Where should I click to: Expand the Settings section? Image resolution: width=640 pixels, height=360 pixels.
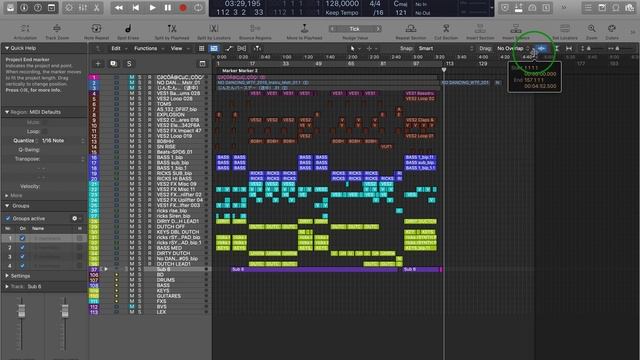pos(7,276)
